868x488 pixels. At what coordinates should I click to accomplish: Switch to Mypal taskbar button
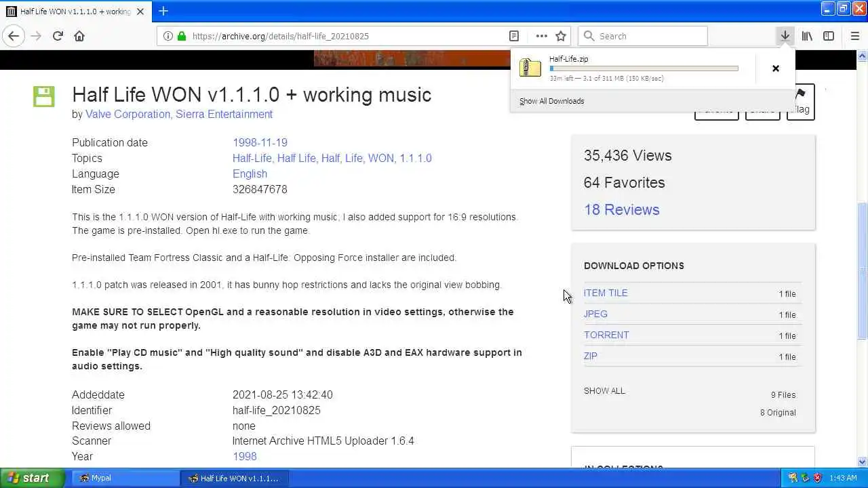(x=124, y=478)
